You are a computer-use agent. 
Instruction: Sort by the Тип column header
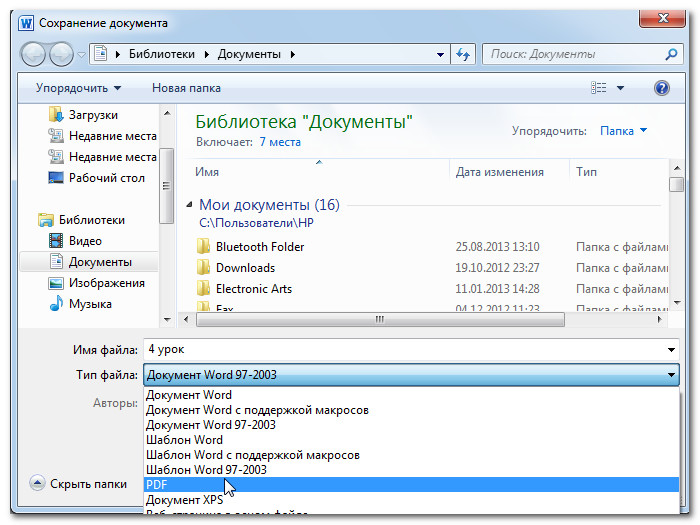(x=586, y=172)
